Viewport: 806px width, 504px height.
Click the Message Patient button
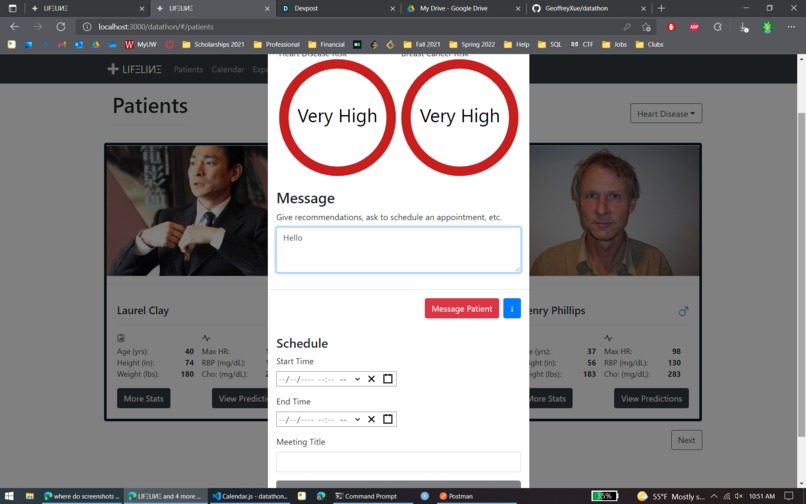(462, 309)
